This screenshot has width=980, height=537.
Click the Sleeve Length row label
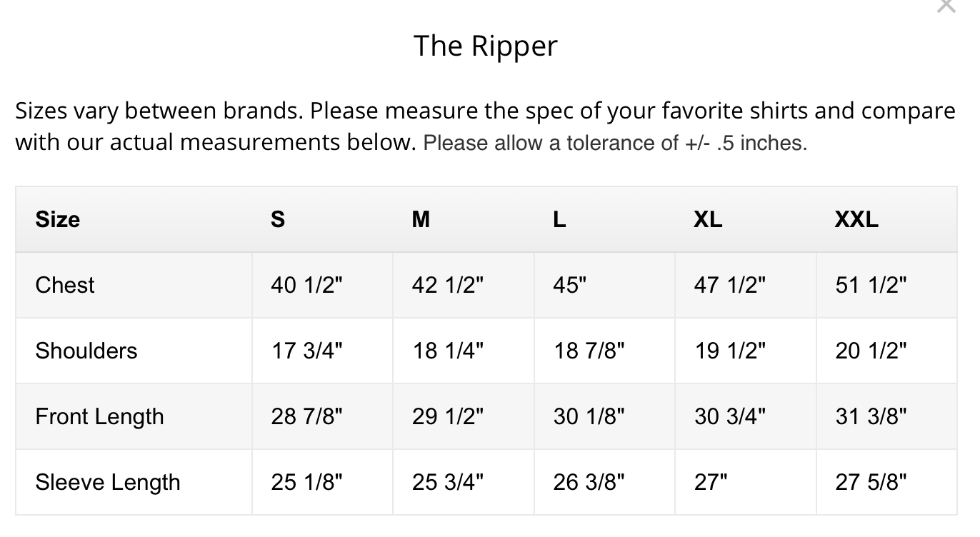coord(108,482)
